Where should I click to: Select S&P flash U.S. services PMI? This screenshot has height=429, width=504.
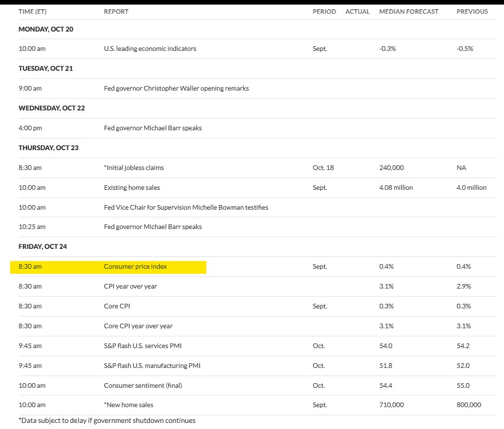pos(142,346)
